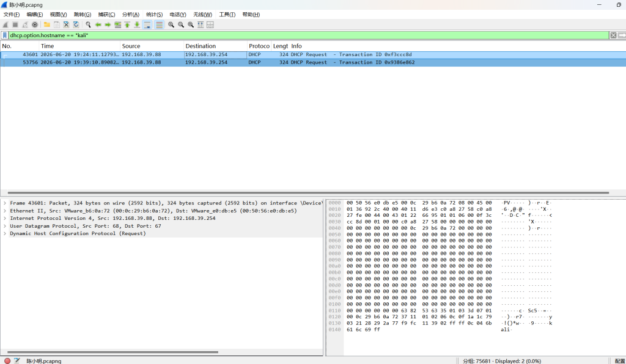Click the resize columns icon
Image resolution: width=626 pixels, height=364 pixels.
coord(201,24)
